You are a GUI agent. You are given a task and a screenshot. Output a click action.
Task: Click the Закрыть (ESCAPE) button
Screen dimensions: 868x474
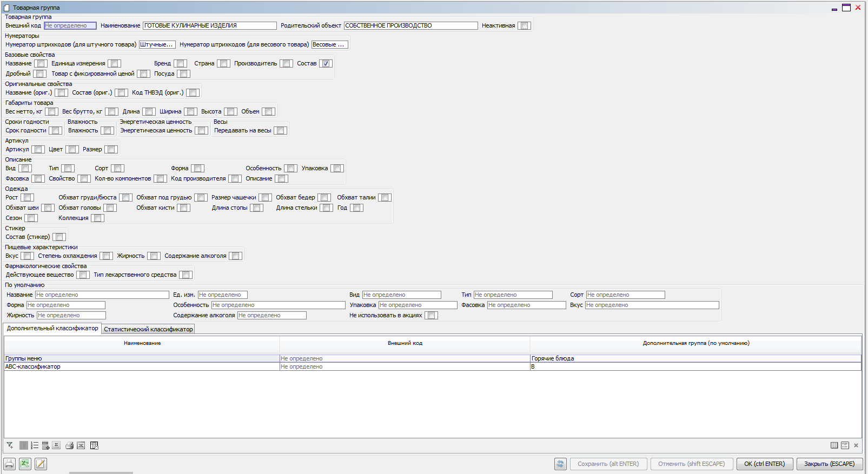point(829,464)
